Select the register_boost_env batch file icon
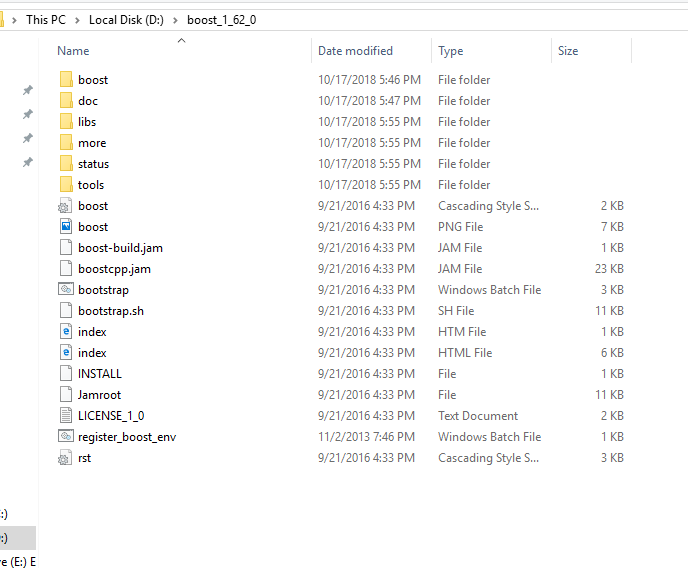The width and height of the screenshot is (688, 568). (65, 437)
